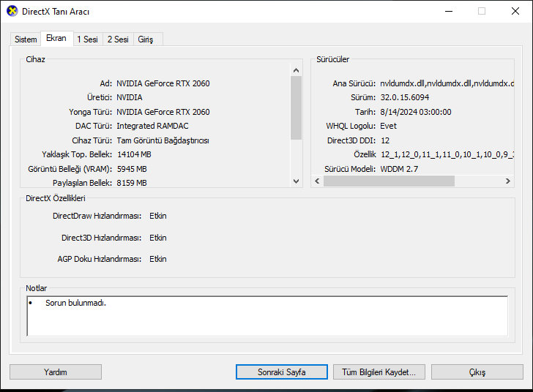The width and height of the screenshot is (533, 392).
Task: Click the Çıkış button
Action: click(477, 372)
